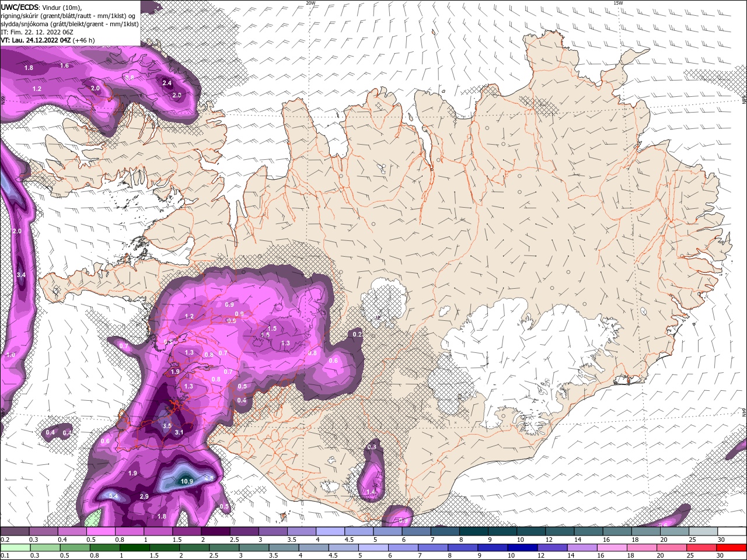Image resolution: width=747 pixels, height=560 pixels.
Task: Click the 1.6 precipitation value on the map
Action: point(64,66)
